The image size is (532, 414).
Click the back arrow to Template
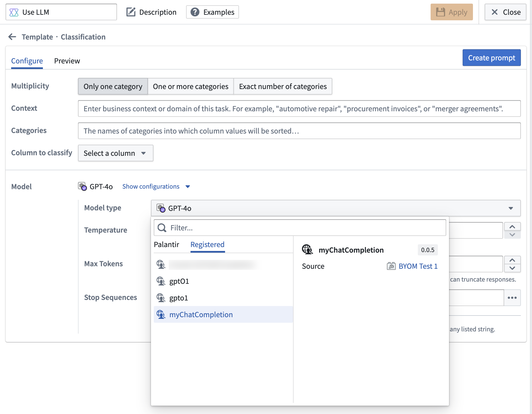(12, 37)
